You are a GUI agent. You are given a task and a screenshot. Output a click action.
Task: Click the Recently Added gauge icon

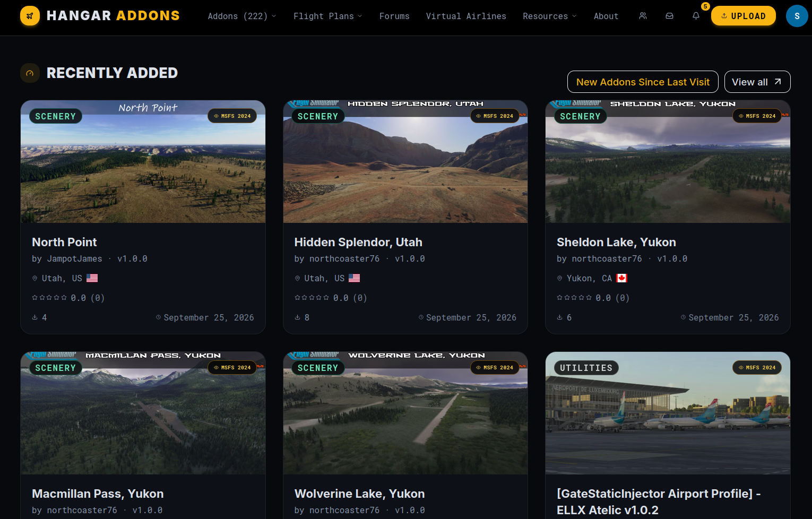tap(30, 73)
